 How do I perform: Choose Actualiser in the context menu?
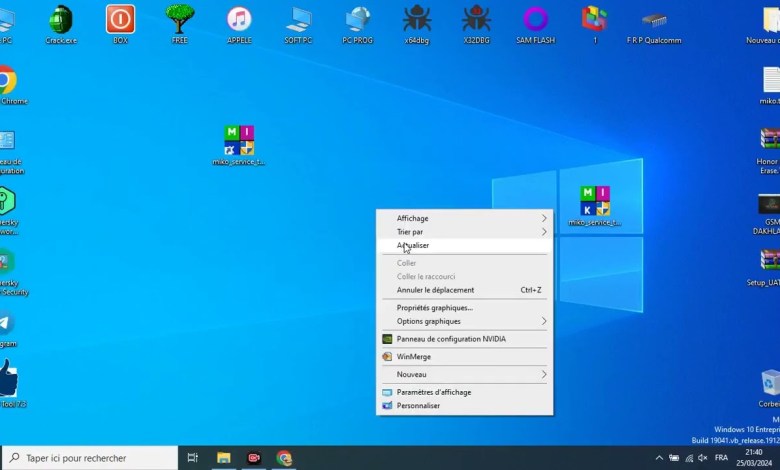(414, 245)
